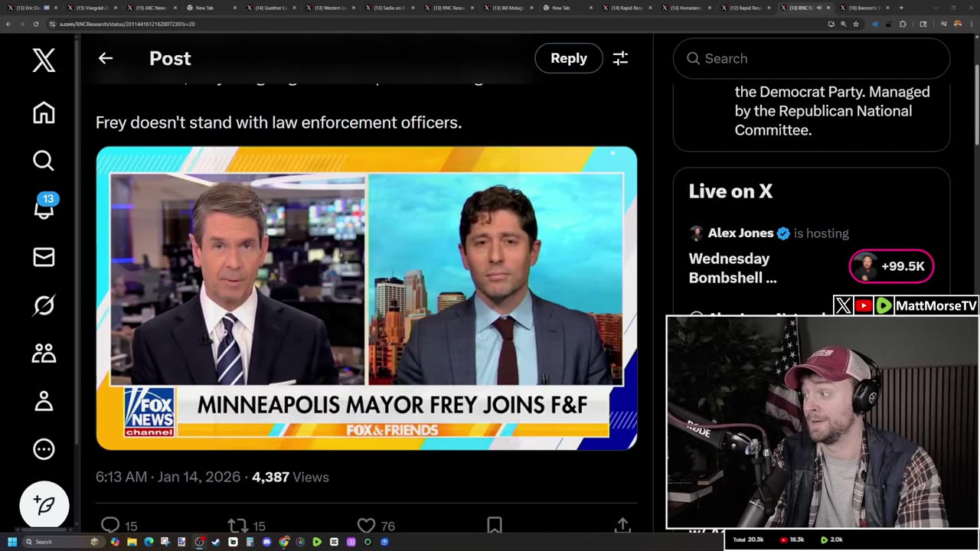
Task: Open Profile in the X sidebar
Action: pos(44,401)
